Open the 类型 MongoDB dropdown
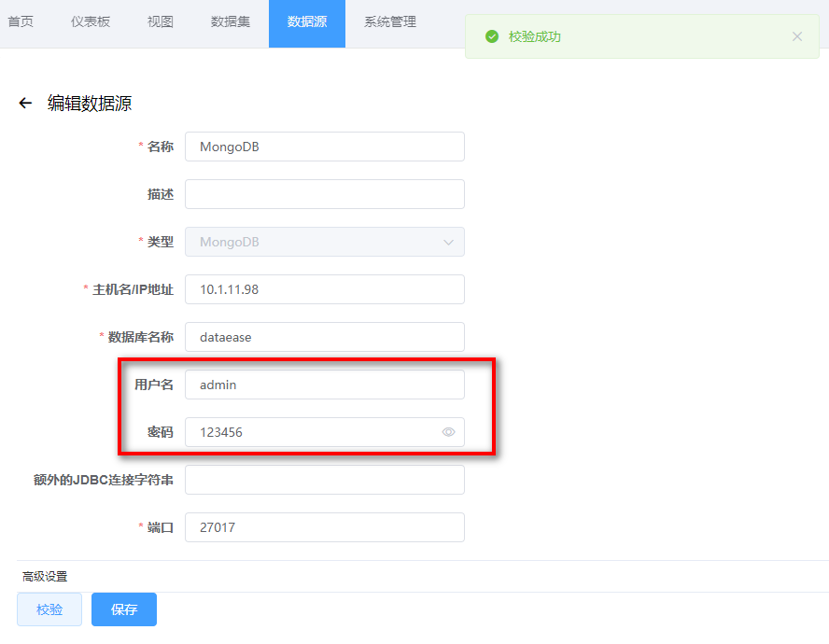Screen dimensions: 829x644 tap(325, 242)
